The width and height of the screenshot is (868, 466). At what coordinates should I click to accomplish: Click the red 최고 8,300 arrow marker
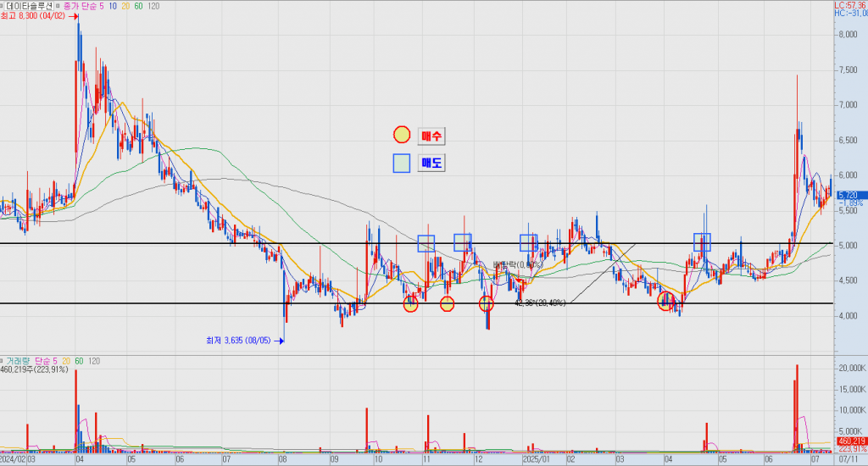coord(75,16)
